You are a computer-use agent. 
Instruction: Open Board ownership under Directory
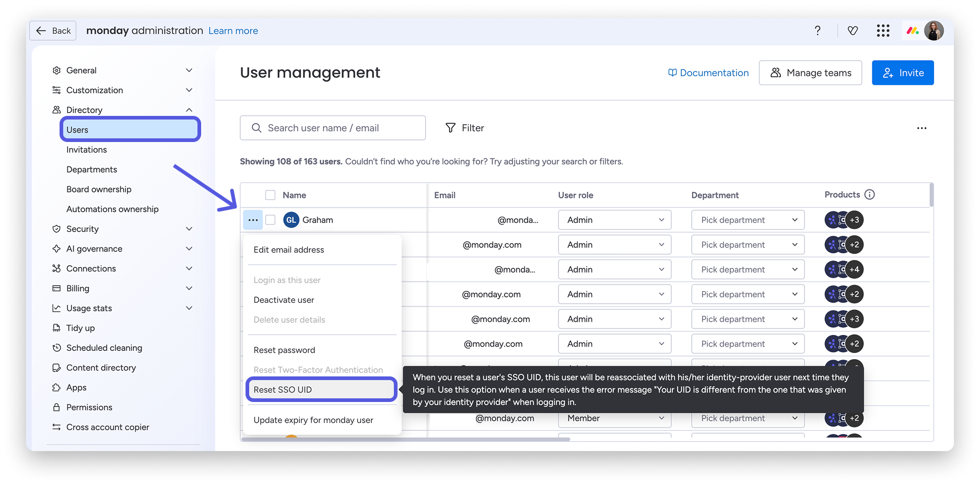point(99,190)
